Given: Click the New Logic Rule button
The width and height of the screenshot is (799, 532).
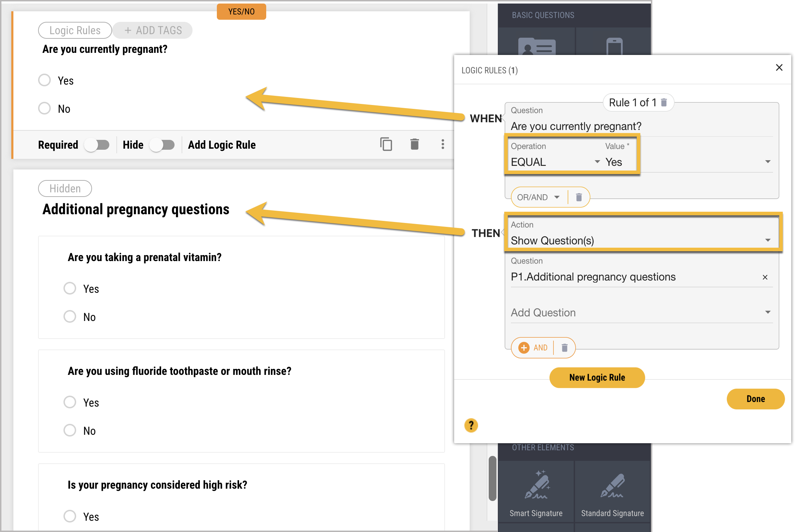Looking at the screenshot, I should coord(597,378).
